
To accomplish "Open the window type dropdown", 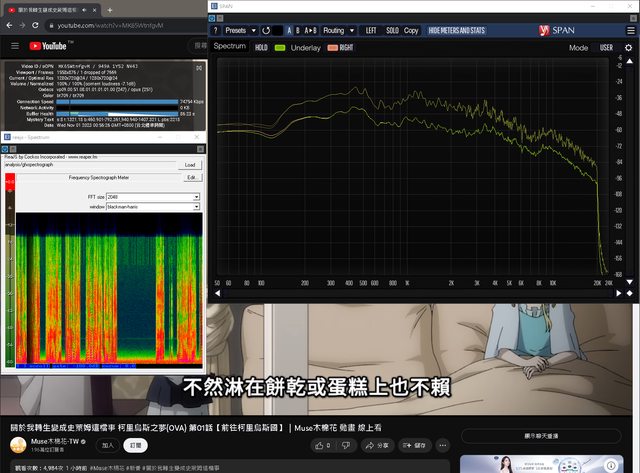I will (153, 207).
